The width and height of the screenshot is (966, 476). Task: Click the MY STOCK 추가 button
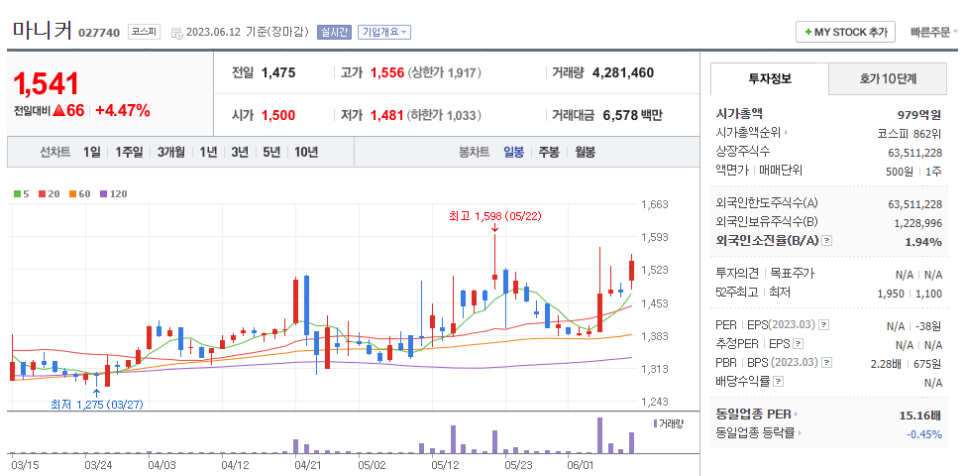click(845, 32)
